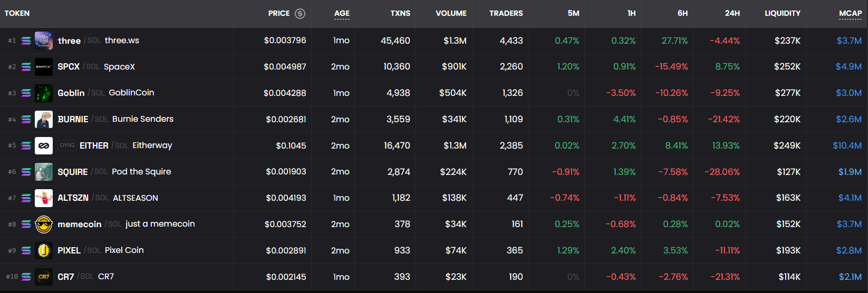
Task: Open the Burnie Senders token row
Action: coord(434,120)
